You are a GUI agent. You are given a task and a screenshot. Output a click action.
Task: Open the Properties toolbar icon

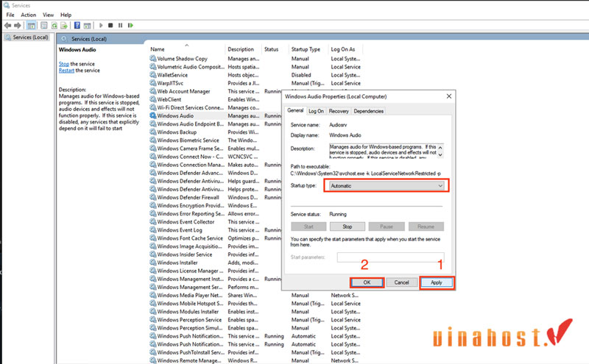44,26
